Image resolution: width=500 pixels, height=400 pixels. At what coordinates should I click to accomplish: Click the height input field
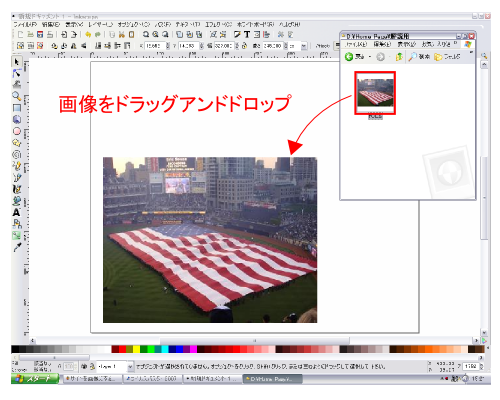pyautogui.click(x=273, y=46)
